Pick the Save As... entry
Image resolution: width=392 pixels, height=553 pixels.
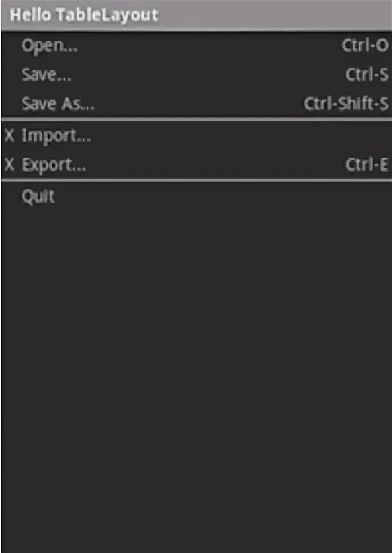(58, 104)
